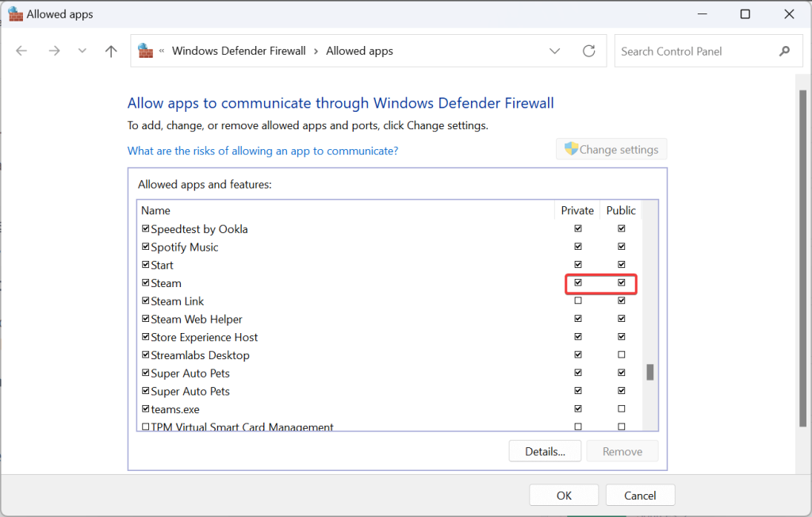This screenshot has height=517, width=812.
Task: Click the Remove button
Action: (x=622, y=451)
